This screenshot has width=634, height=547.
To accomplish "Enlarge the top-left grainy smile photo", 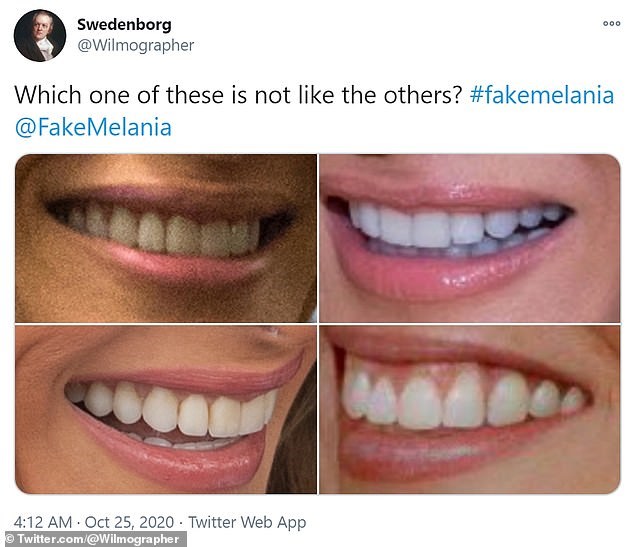I will pos(166,238).
